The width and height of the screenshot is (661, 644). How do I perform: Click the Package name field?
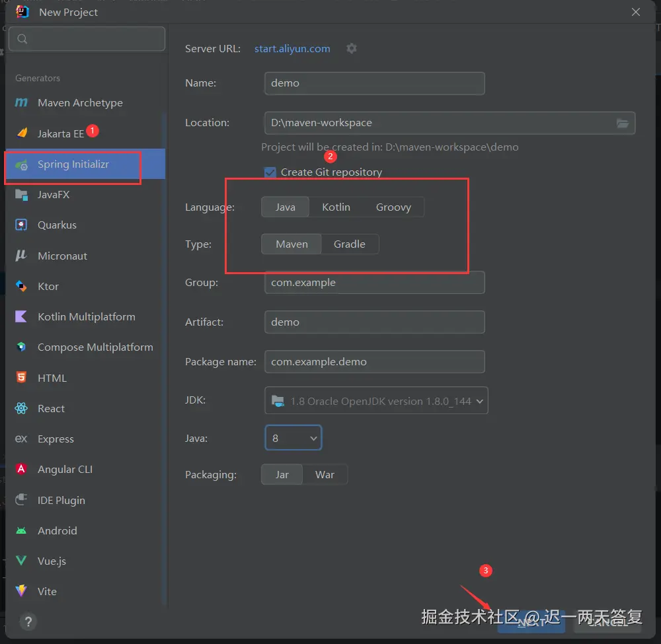(x=374, y=361)
